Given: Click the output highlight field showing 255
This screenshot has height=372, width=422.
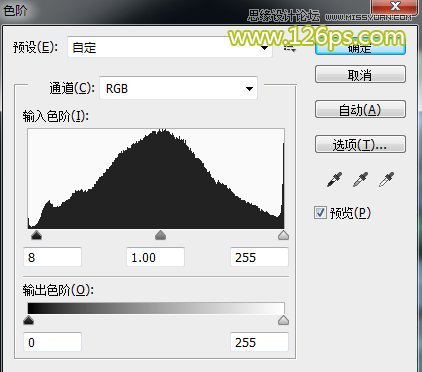Looking at the screenshot, I should coord(259,342).
